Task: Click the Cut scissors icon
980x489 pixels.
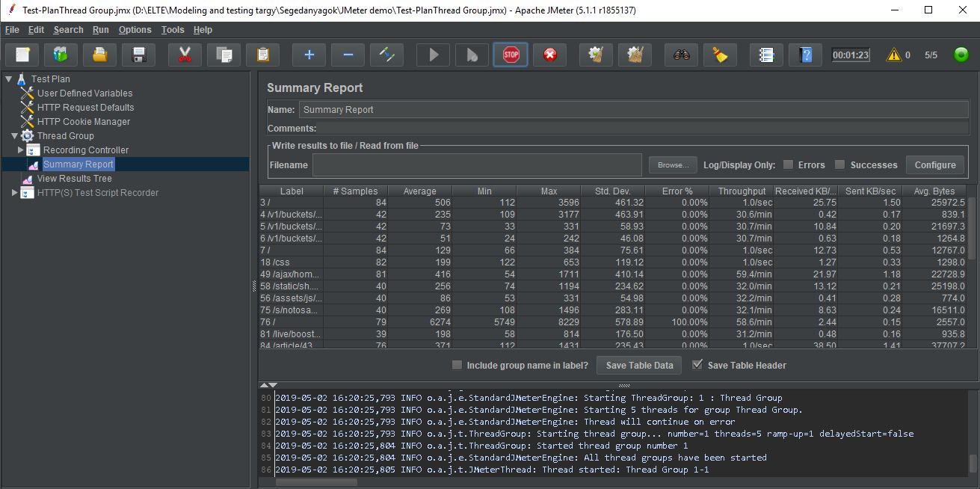Action: click(185, 55)
